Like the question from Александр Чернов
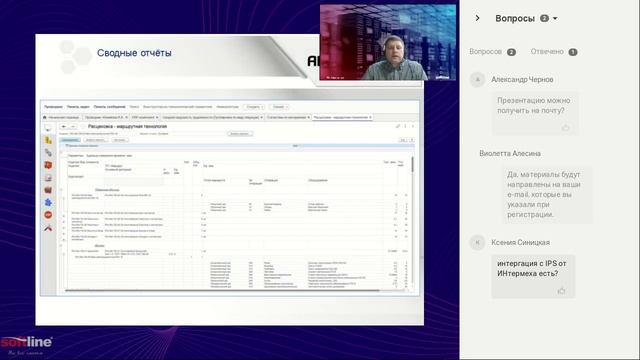 coord(565,128)
